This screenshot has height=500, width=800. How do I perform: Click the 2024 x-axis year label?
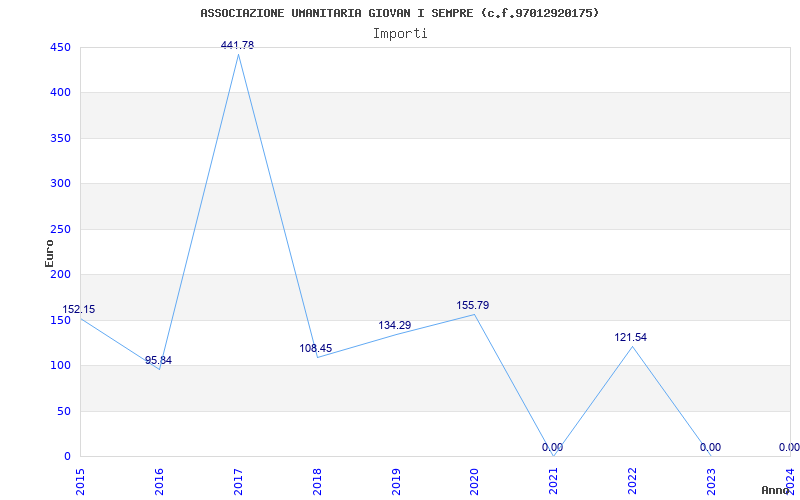coord(791,481)
